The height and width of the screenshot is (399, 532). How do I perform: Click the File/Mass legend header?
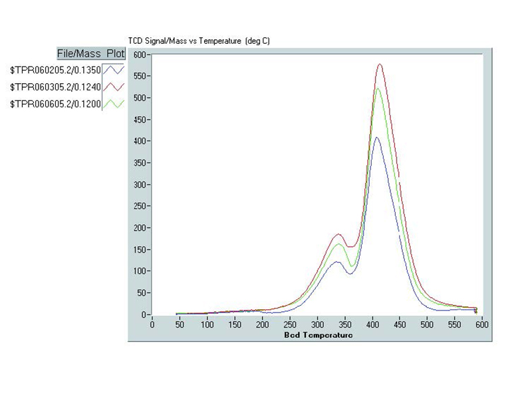tap(80, 53)
